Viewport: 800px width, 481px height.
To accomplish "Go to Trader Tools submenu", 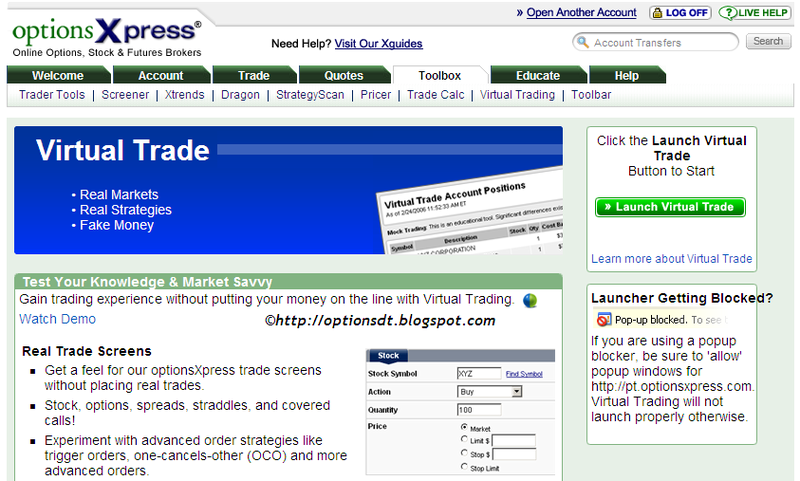I will tap(52, 95).
